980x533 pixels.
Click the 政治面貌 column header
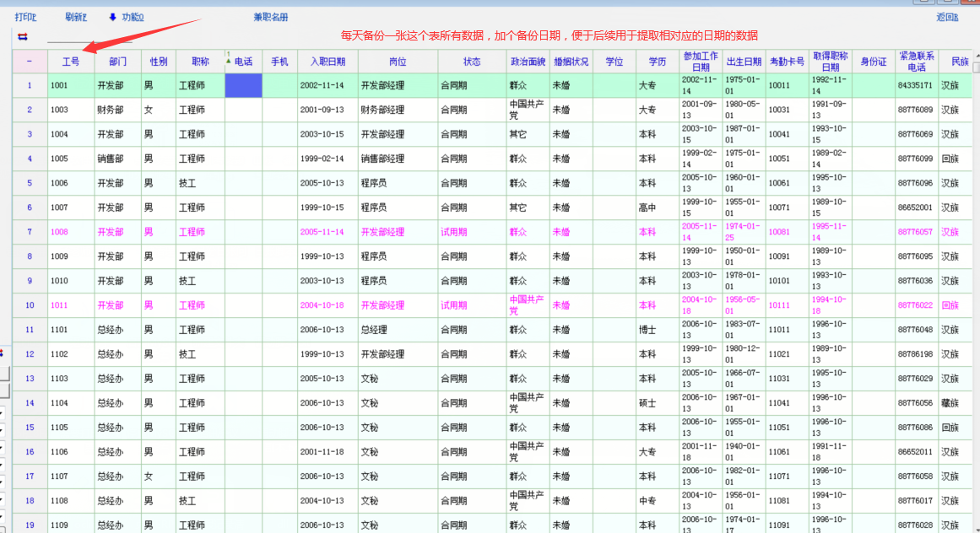528,62
